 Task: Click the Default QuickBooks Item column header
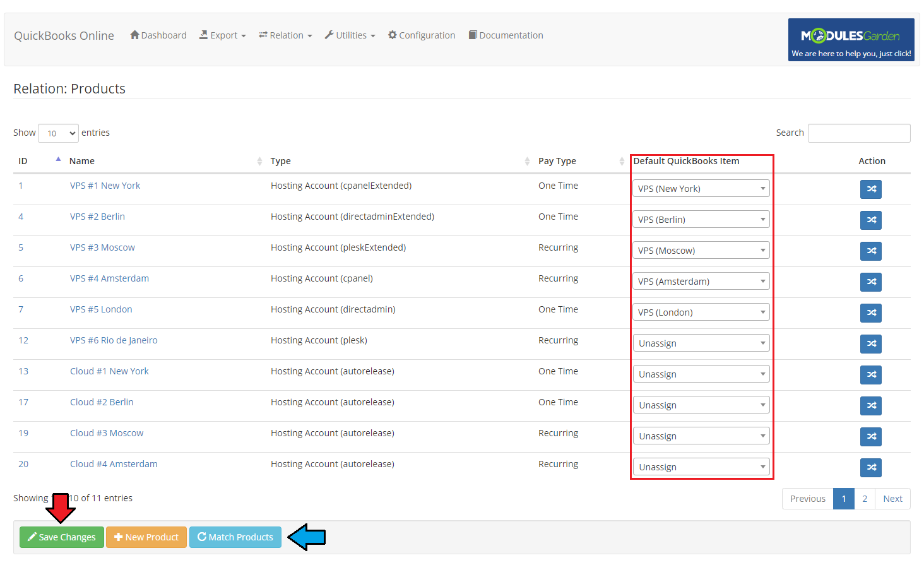click(686, 161)
